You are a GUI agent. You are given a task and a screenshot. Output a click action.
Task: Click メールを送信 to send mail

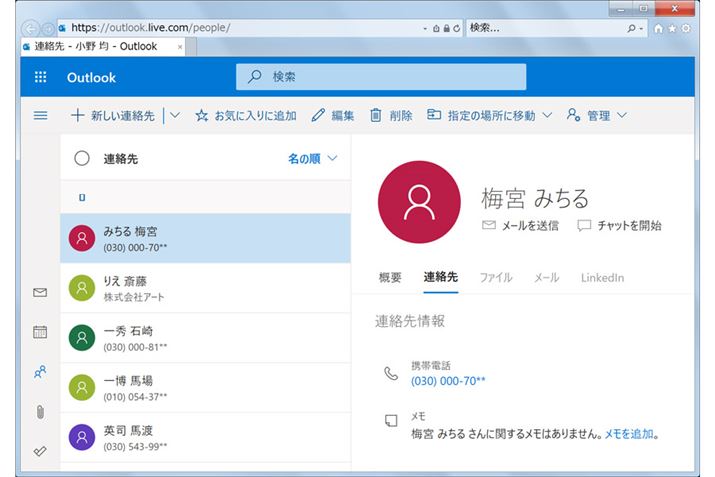coord(520,226)
